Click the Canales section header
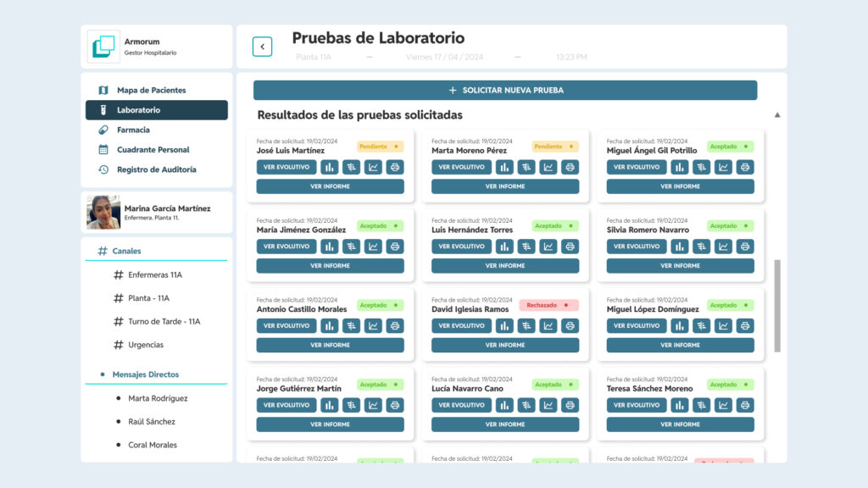The height and width of the screenshot is (488, 868). [127, 251]
